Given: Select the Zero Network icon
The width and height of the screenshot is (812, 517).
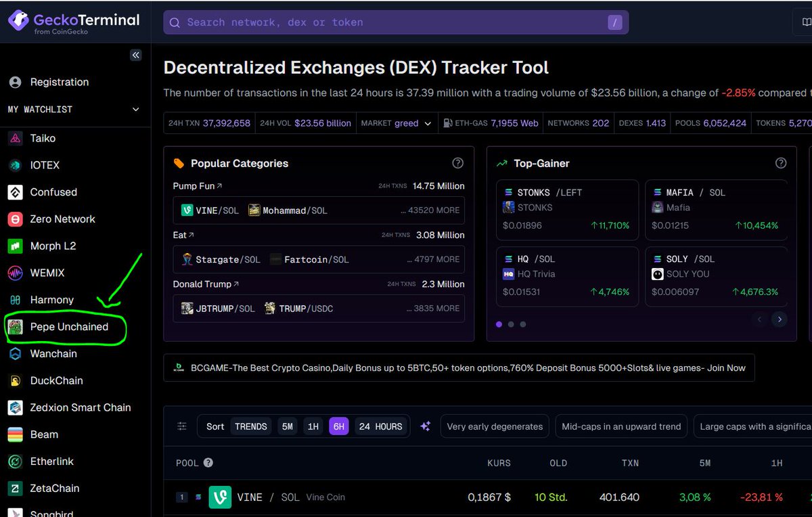Looking at the screenshot, I should point(15,219).
